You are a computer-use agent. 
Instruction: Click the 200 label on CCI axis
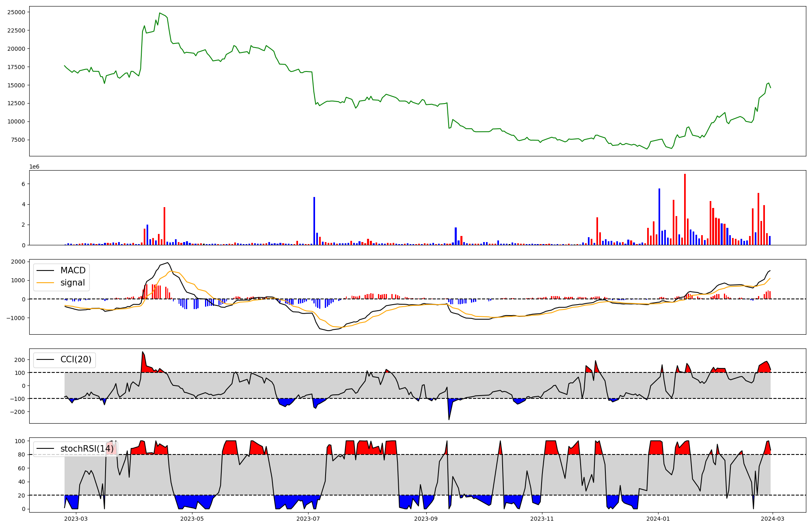click(x=20, y=360)
